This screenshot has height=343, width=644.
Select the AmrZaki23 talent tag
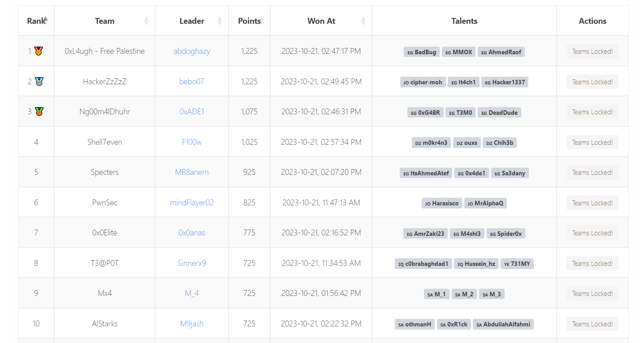(425, 234)
